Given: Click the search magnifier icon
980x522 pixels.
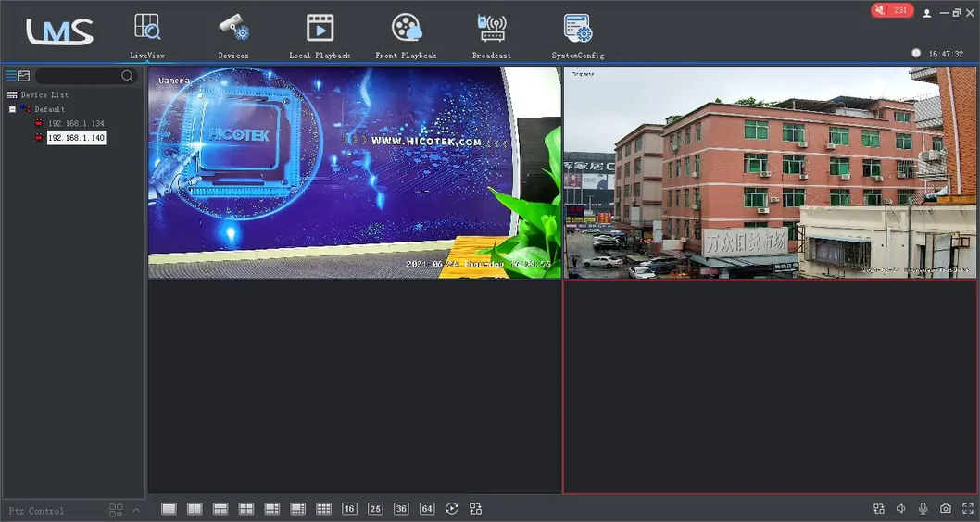Looking at the screenshot, I should point(128,76).
